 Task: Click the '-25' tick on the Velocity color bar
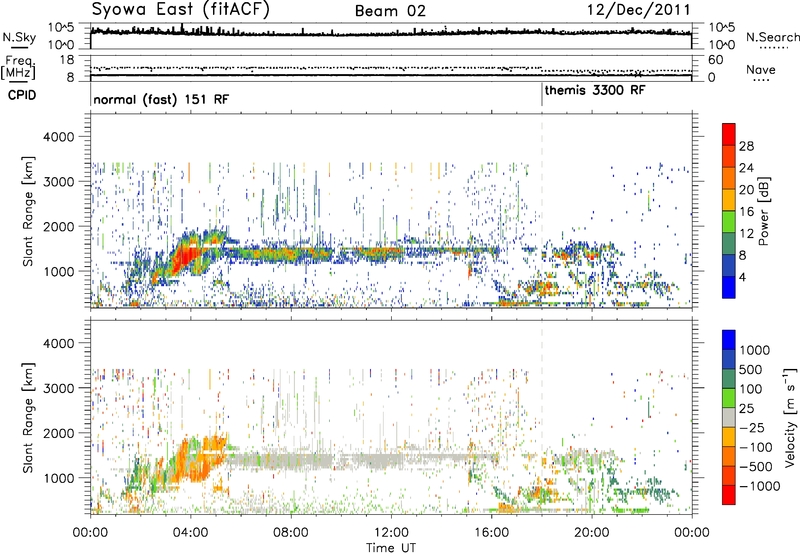pos(752,428)
